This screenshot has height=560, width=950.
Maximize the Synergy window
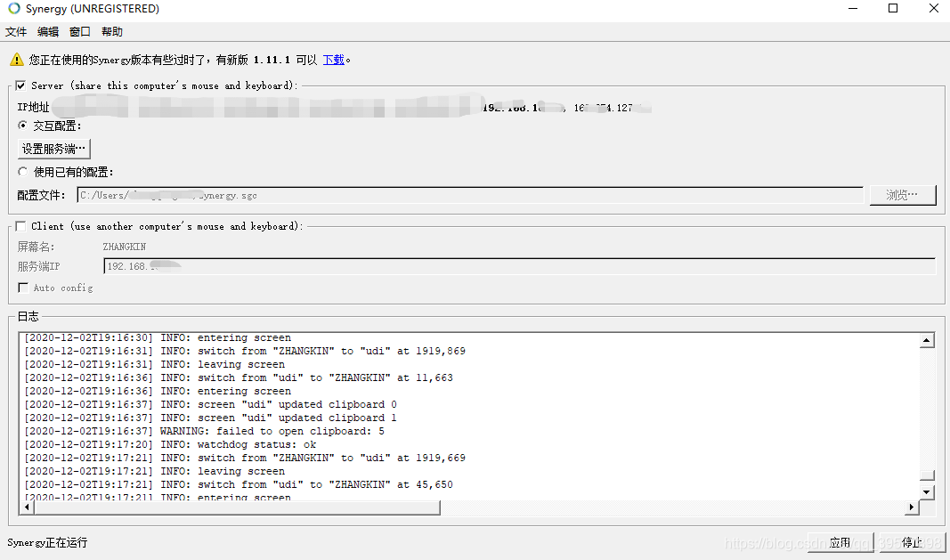click(x=893, y=9)
